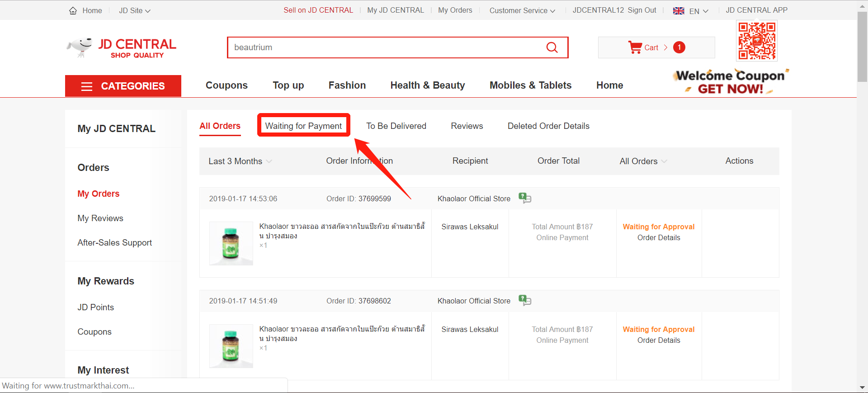The image size is (868, 393).
Task: Click Sell on JD CENTRAL link
Action: coord(318,10)
